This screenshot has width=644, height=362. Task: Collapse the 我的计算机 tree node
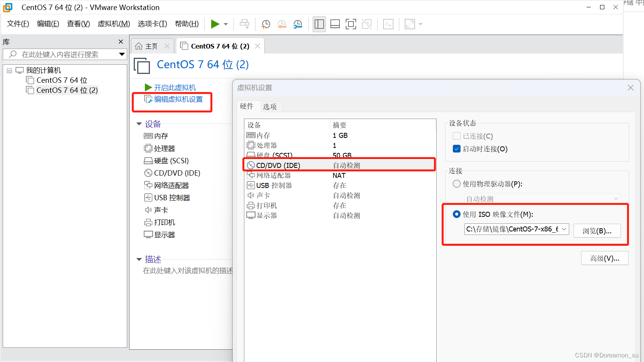click(10, 70)
